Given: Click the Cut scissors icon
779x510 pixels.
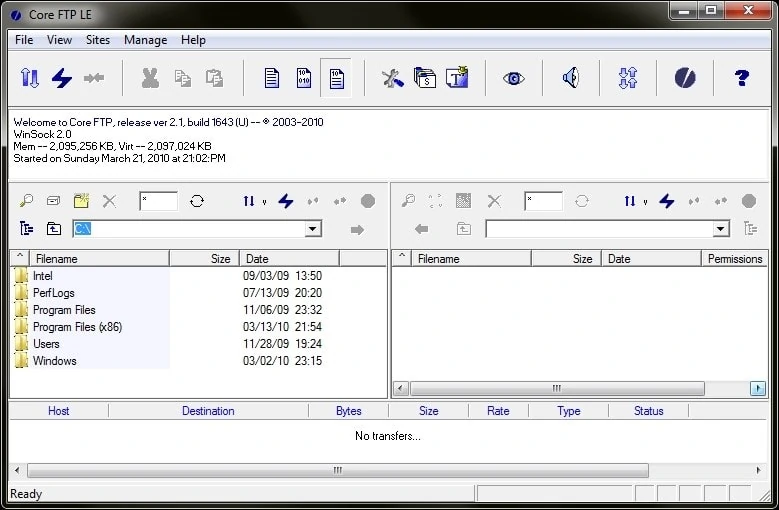Looking at the screenshot, I should pos(150,78).
